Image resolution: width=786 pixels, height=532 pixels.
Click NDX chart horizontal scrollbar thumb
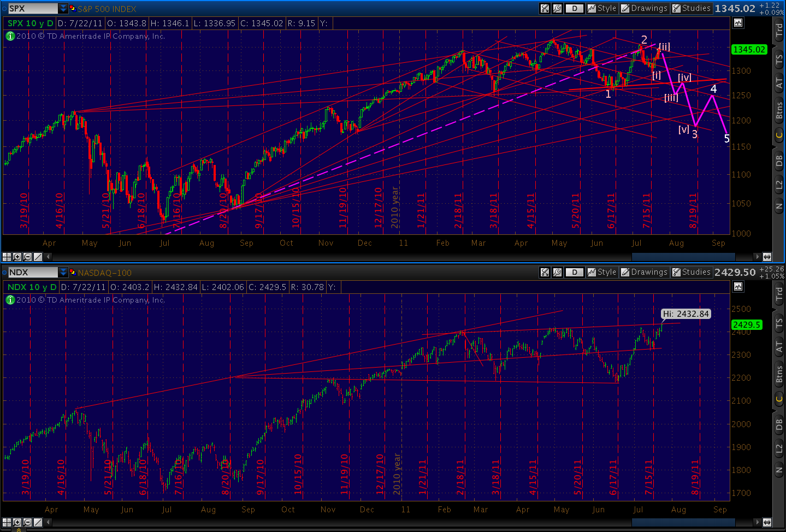click(x=683, y=522)
